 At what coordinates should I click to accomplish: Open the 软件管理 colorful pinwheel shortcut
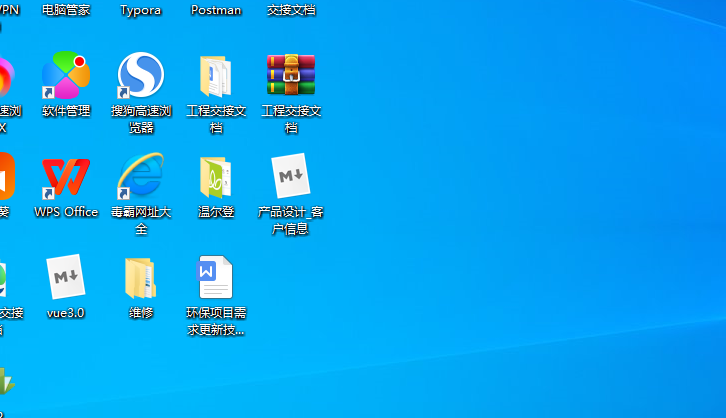pos(66,77)
